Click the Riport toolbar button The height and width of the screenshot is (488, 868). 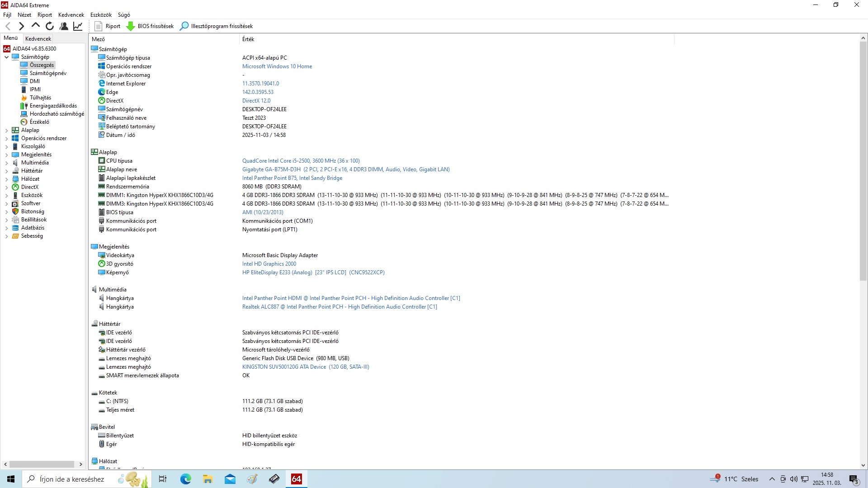[x=108, y=26]
